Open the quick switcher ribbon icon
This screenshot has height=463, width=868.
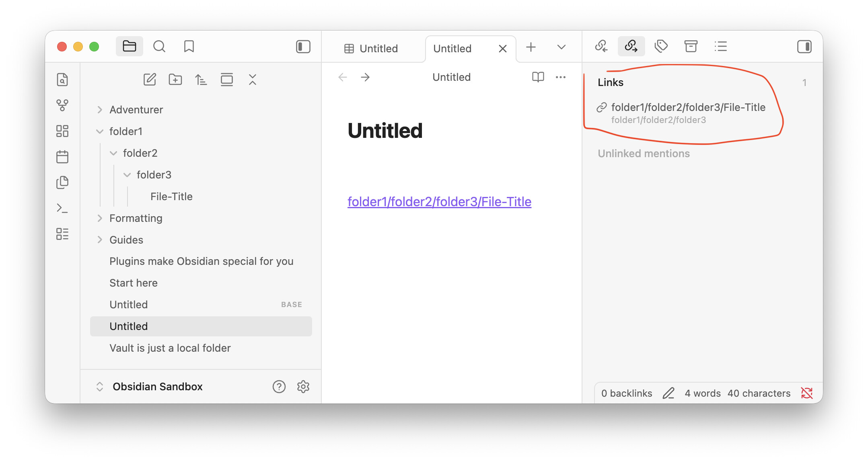(62, 80)
